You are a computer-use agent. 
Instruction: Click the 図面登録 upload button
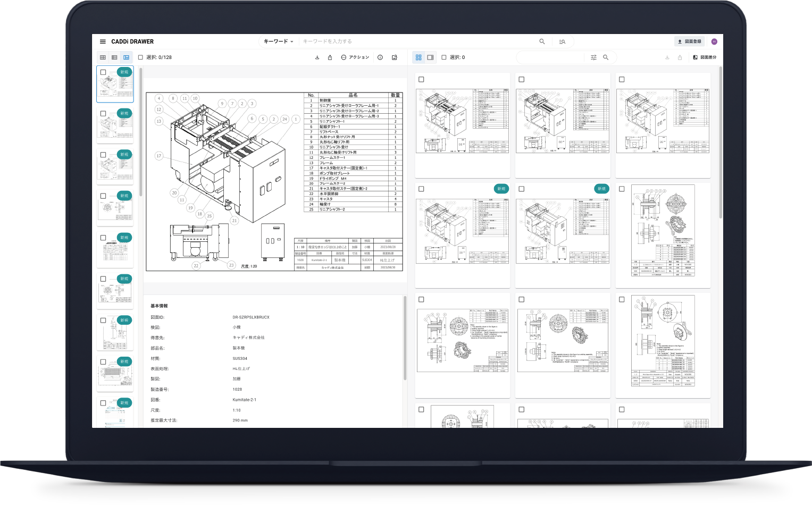point(689,41)
